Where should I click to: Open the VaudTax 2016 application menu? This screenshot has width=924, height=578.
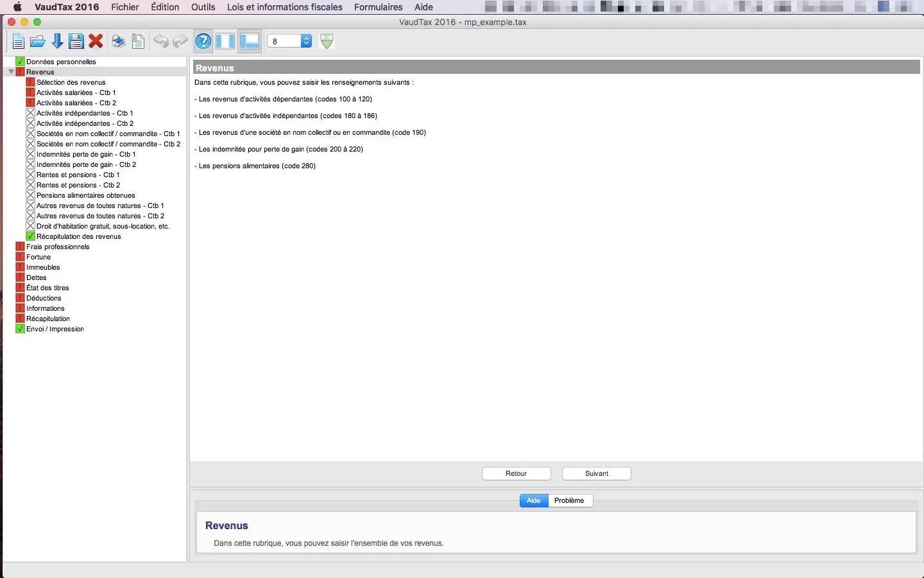[x=67, y=7]
